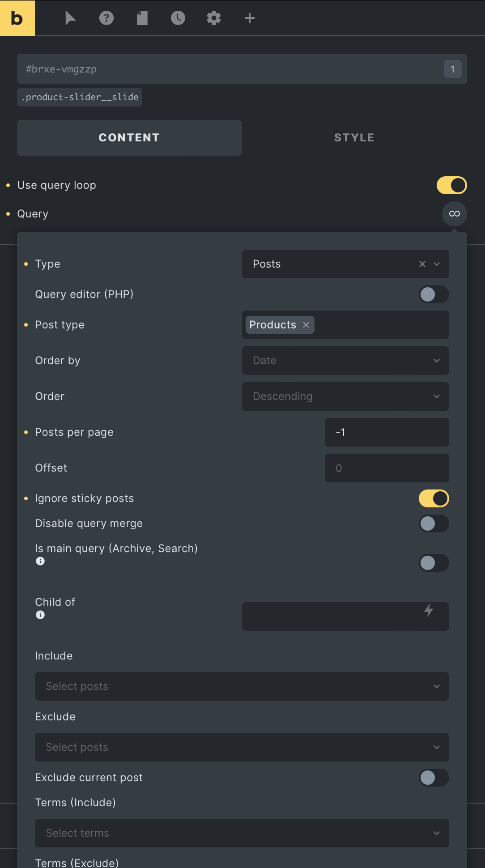This screenshot has height=868, width=485.
Task: Enable the Query editor (PHP) switch
Action: tap(434, 294)
